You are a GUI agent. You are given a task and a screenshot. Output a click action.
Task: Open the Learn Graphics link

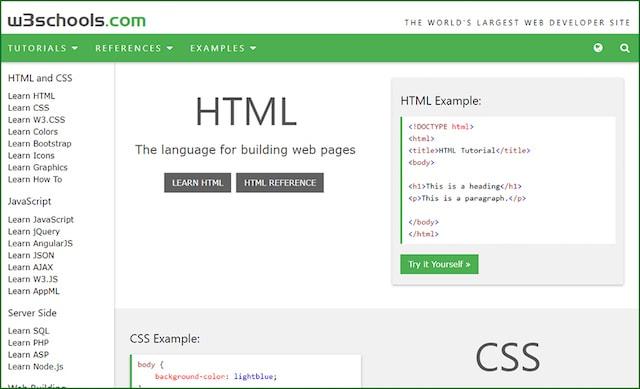point(38,167)
